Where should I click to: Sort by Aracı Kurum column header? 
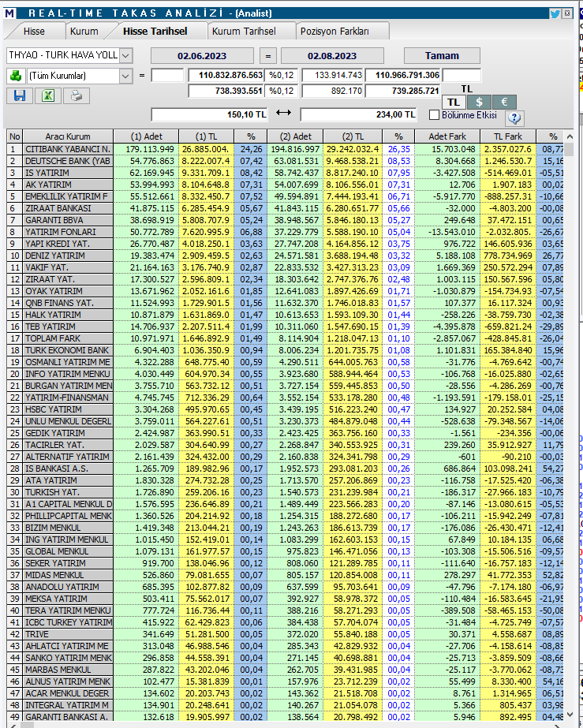(68, 136)
